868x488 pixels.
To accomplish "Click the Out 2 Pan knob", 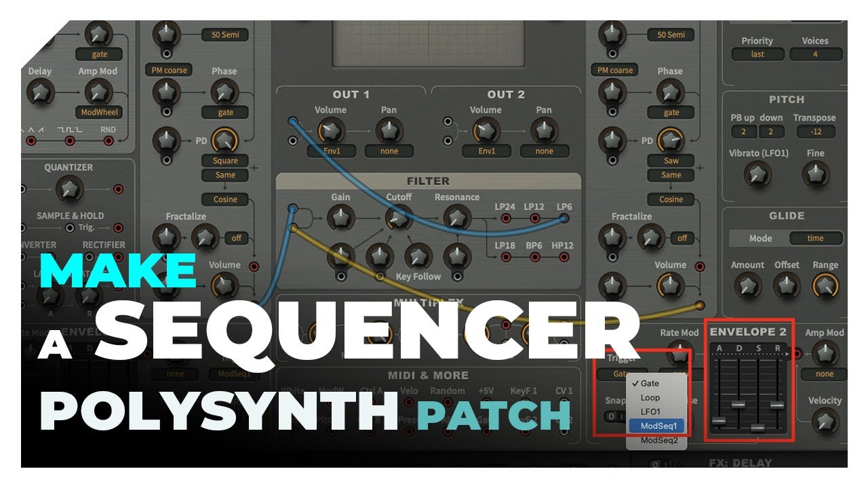I will pos(544,129).
